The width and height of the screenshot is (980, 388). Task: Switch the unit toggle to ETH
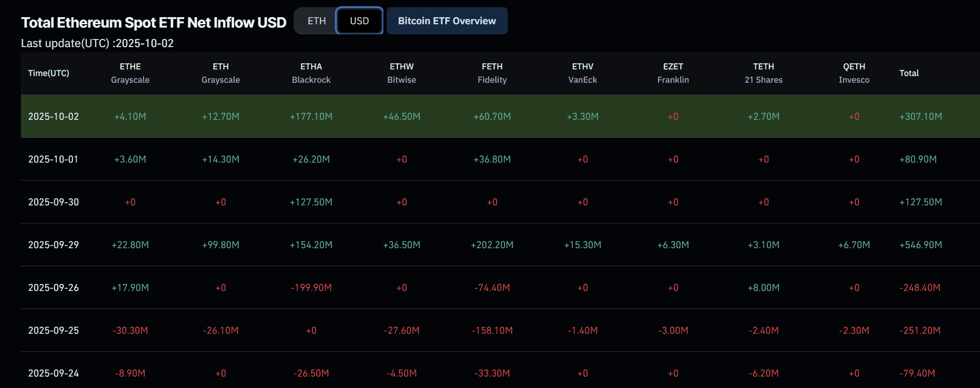click(x=316, y=21)
